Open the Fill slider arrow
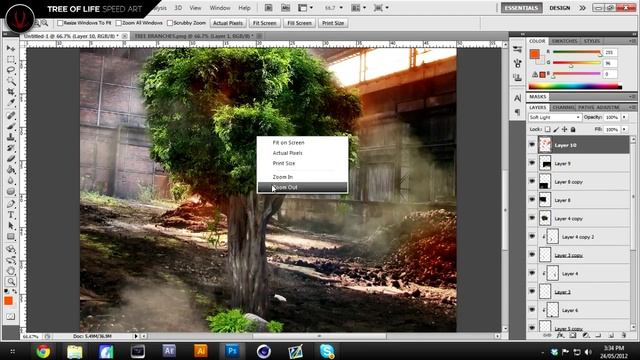Image resolution: width=640 pixels, height=360 pixels. coord(624,129)
